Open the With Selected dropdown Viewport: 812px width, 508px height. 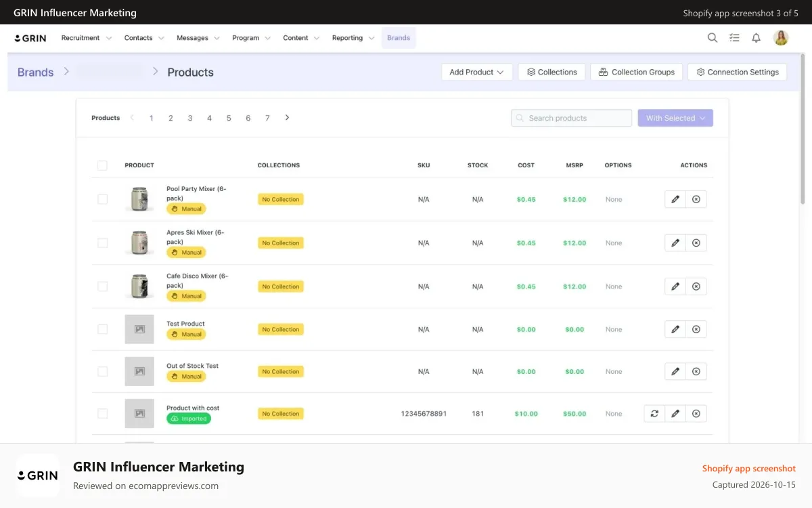coord(675,118)
